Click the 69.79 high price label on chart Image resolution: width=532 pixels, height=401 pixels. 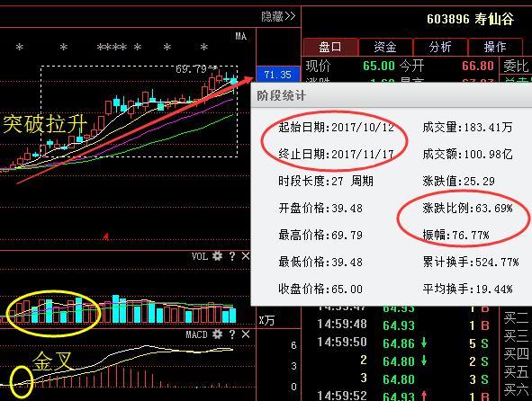pos(191,69)
